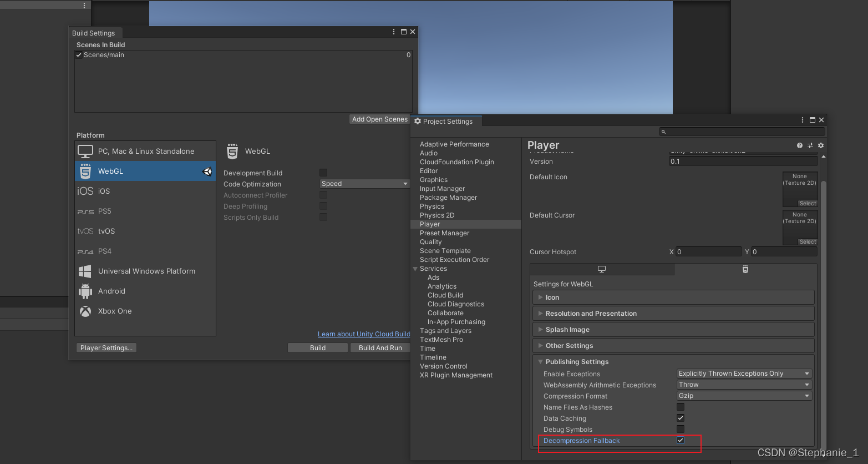Click the Xbox One platform icon
Image resolution: width=868 pixels, height=464 pixels.
tap(85, 311)
